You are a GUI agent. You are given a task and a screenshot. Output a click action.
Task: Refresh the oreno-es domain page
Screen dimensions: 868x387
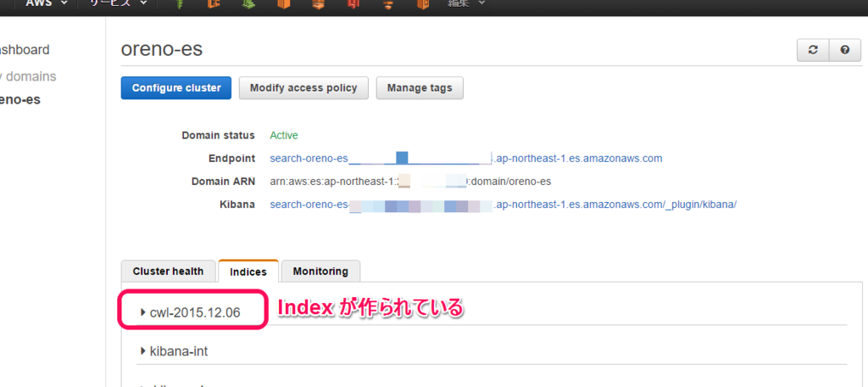tap(813, 50)
